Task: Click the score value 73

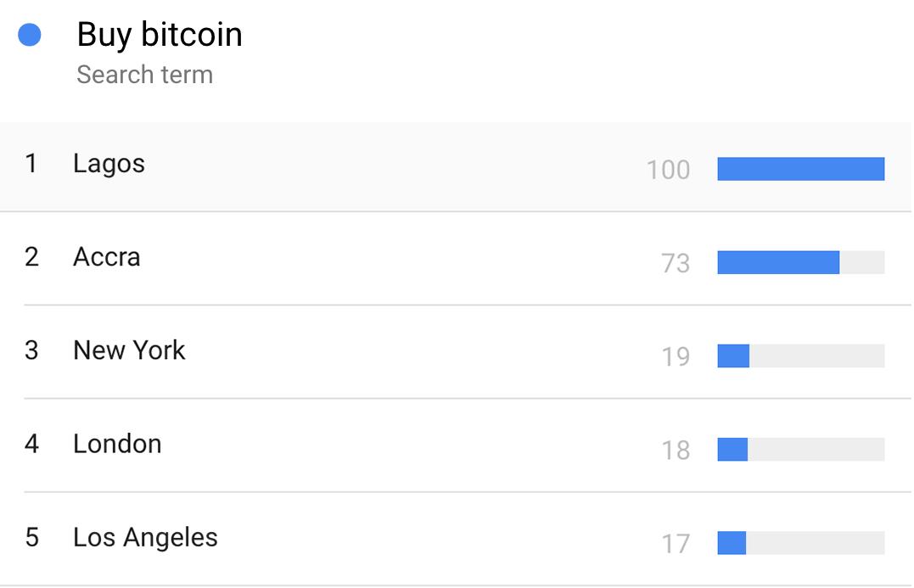Action: [x=676, y=263]
